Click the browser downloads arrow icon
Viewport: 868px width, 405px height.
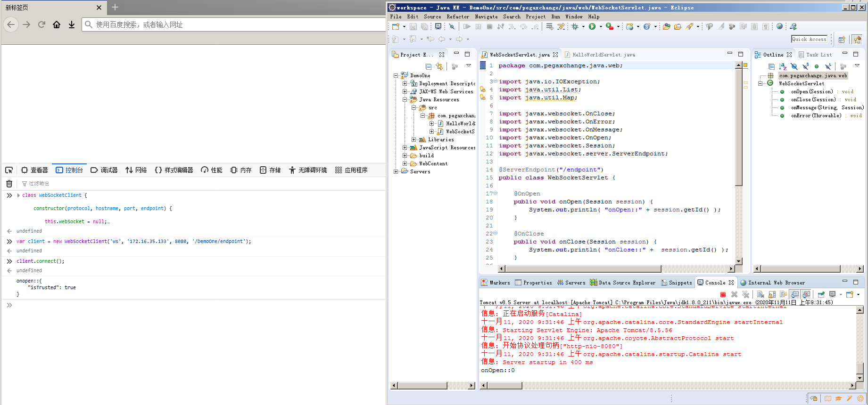(x=72, y=24)
